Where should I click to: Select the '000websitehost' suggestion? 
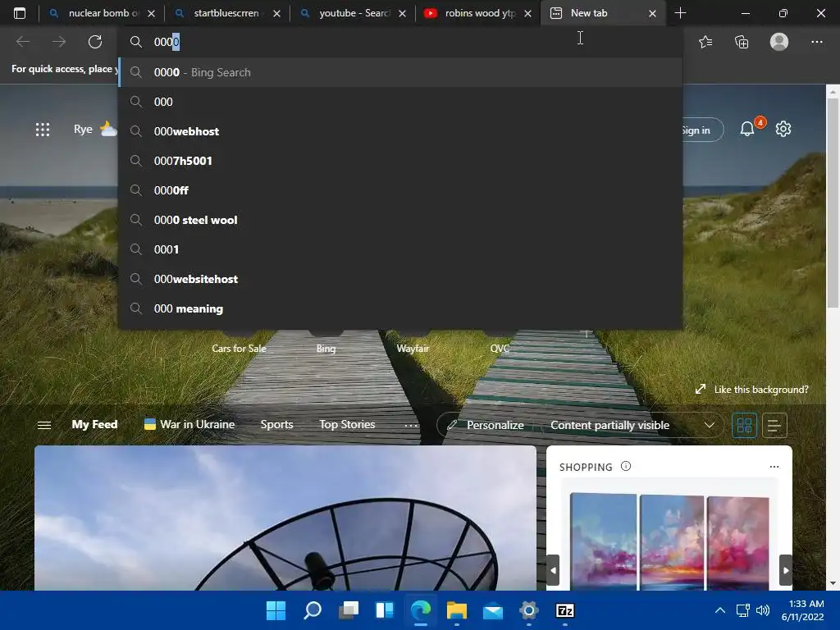coord(400,279)
